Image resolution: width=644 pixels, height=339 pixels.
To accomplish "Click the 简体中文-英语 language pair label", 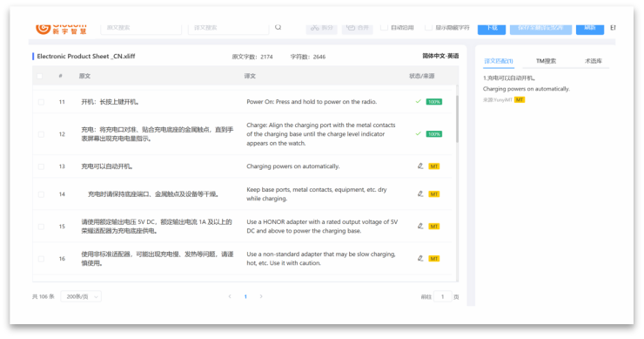I will 440,56.
